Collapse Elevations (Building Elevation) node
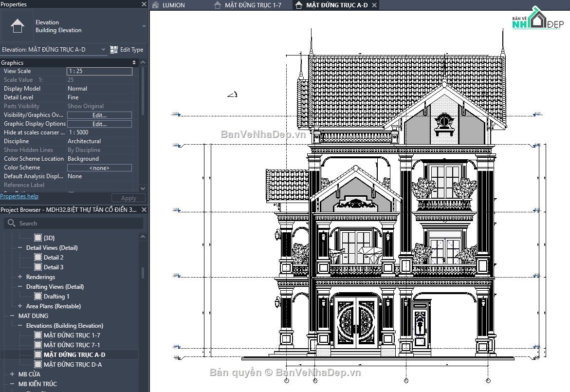This screenshot has width=570, height=392. [x=20, y=325]
